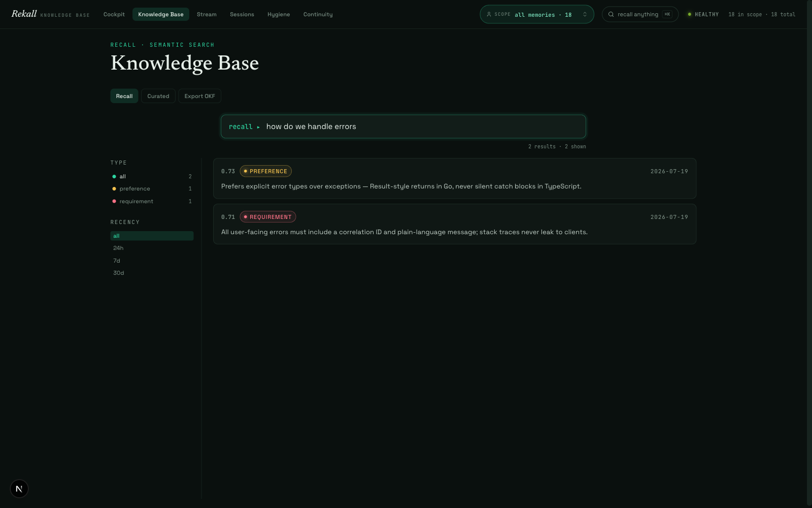Select the Recall tab

(124, 96)
